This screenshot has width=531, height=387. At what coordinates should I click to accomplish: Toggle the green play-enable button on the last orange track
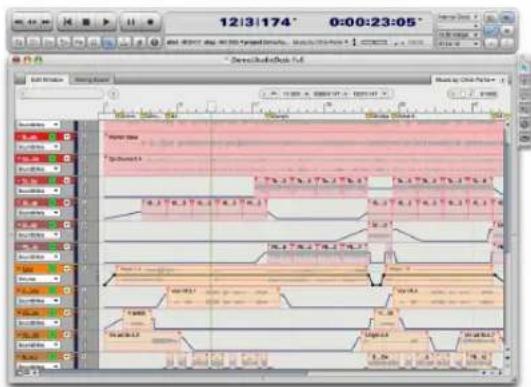click(52, 357)
